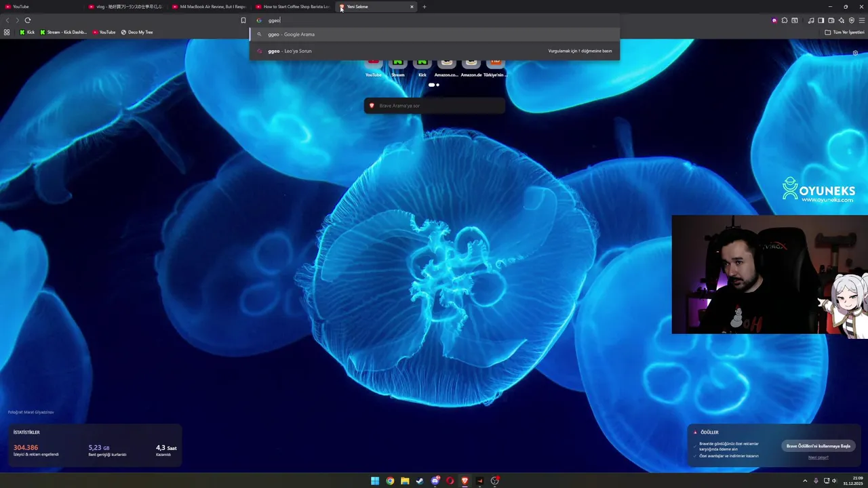Go forward using the forward arrow
This screenshot has width=868, height=488.
tap(18, 20)
